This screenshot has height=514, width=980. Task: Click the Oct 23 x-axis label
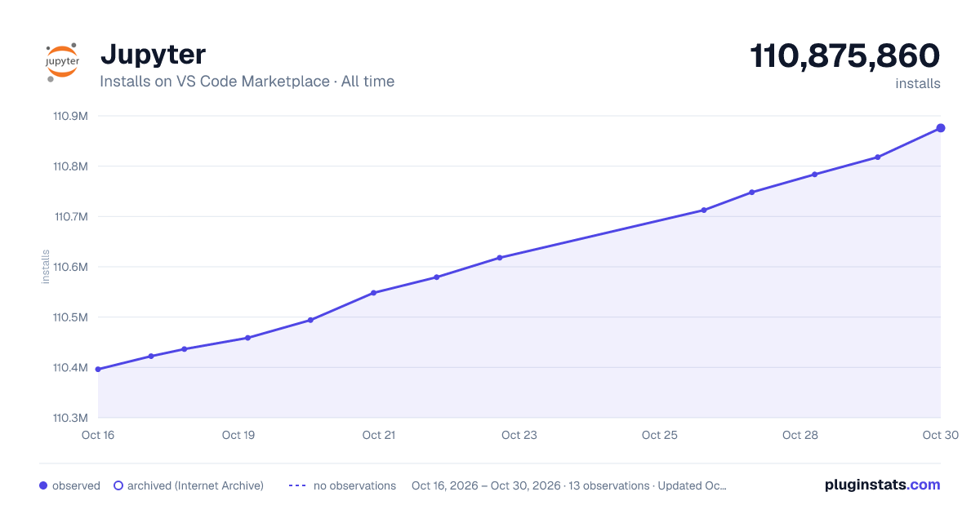[x=519, y=435]
